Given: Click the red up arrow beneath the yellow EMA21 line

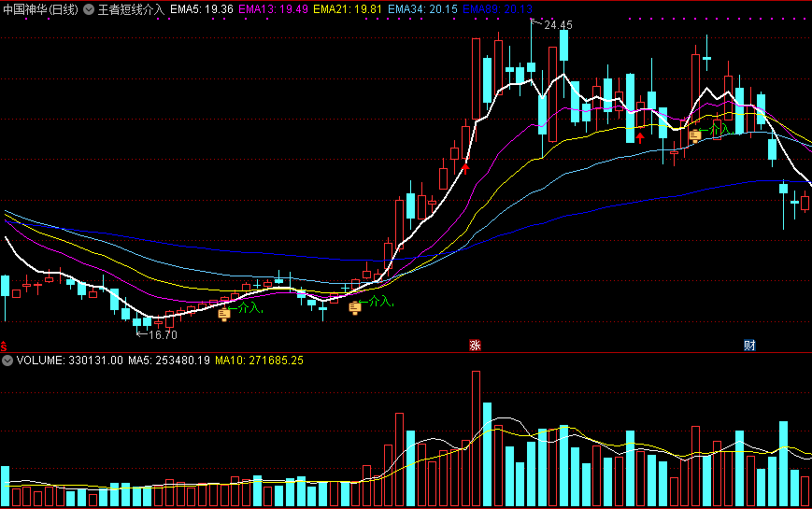Looking at the screenshot, I should pos(640,137).
